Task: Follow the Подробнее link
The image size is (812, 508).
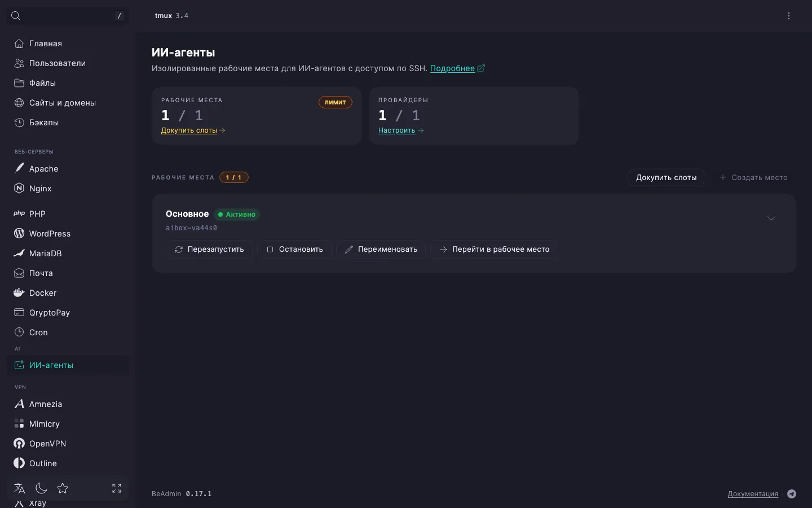Action: (x=457, y=68)
